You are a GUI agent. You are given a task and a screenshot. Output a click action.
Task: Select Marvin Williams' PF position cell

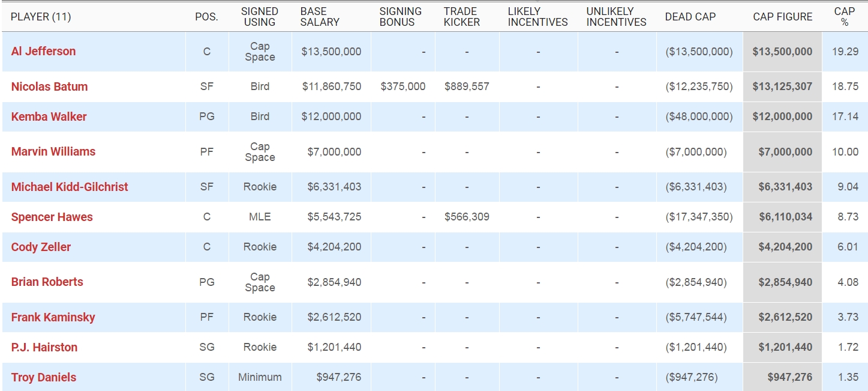207,152
